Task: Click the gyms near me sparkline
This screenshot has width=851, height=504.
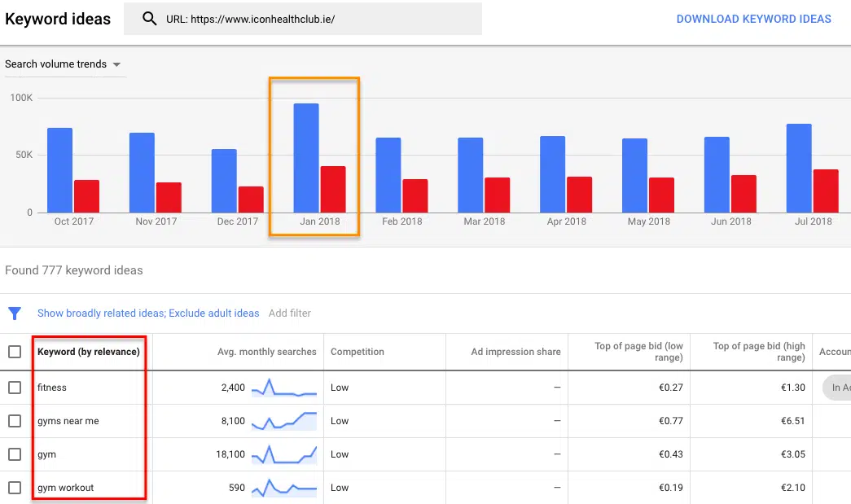Action: [283, 421]
